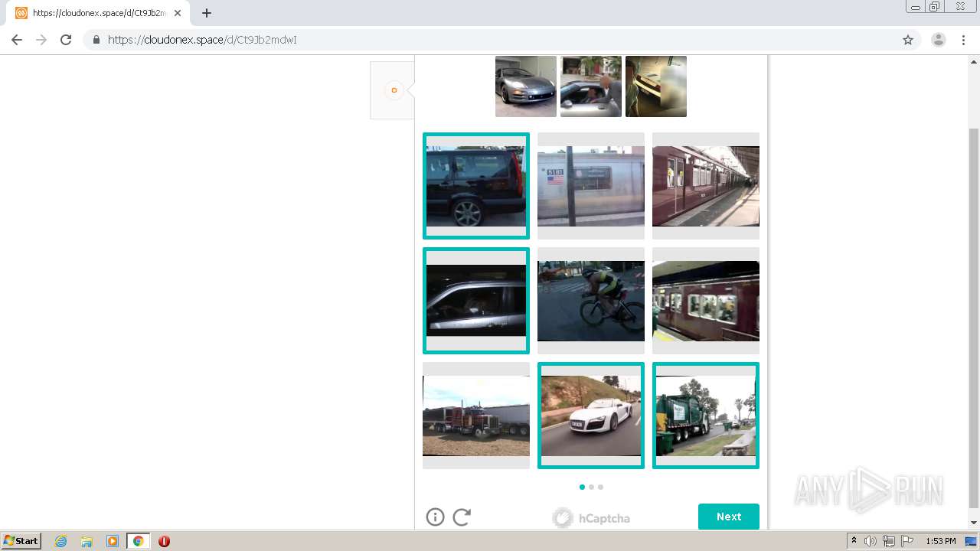Show hidden system tray icons
Image resolution: width=980 pixels, height=551 pixels.
coord(854,541)
